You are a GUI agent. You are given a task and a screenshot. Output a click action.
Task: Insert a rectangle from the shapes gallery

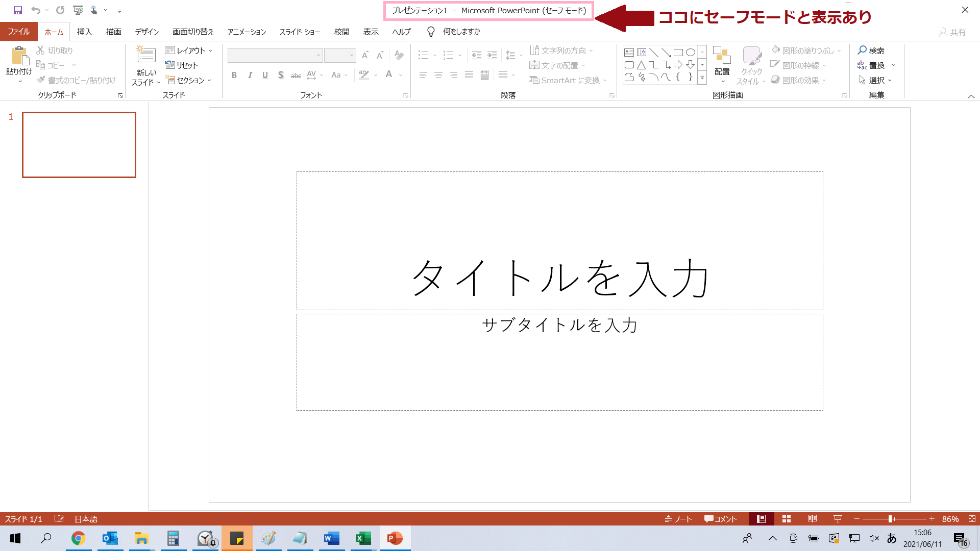[678, 52]
